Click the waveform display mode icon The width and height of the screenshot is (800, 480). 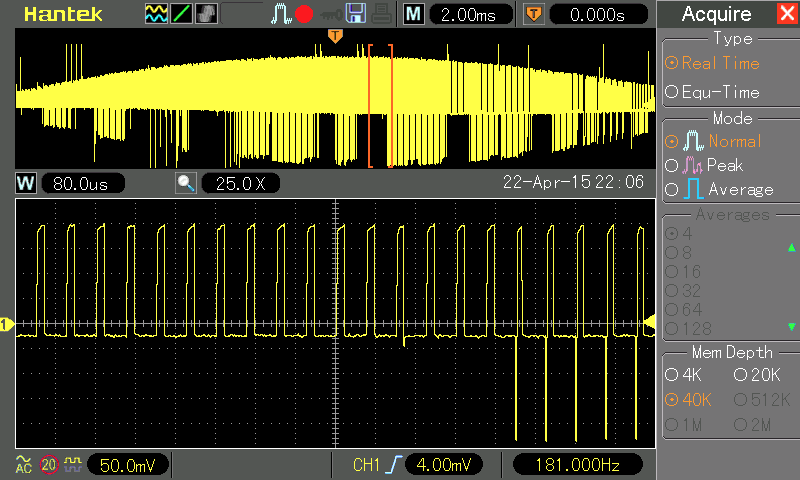pyautogui.click(x=156, y=14)
